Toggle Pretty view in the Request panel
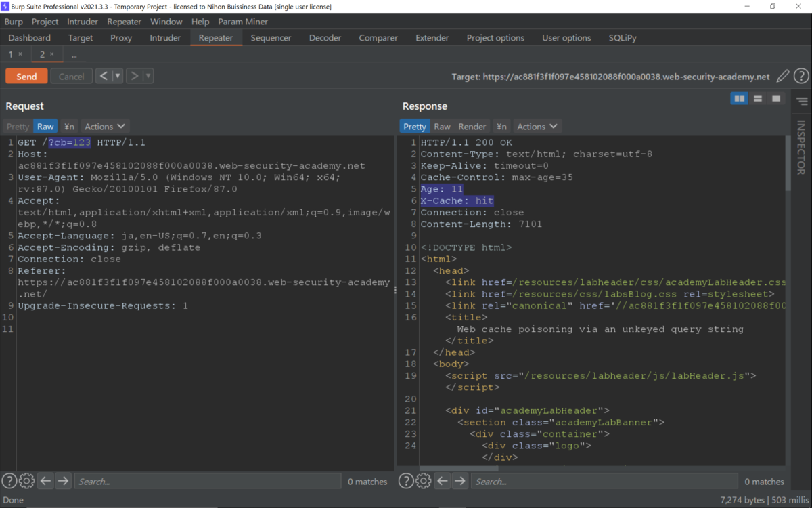The height and width of the screenshot is (508, 812). pyautogui.click(x=18, y=127)
